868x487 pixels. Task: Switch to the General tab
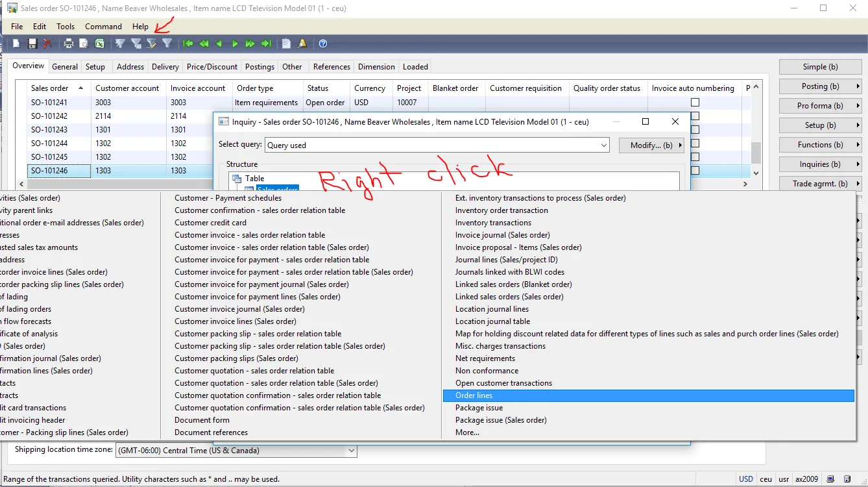(x=65, y=67)
